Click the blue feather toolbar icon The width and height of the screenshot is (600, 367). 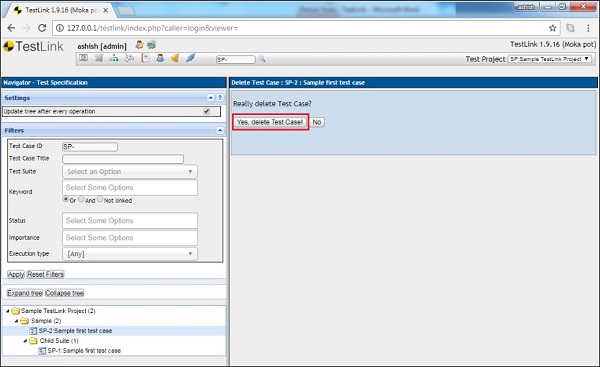pyautogui.click(x=190, y=58)
